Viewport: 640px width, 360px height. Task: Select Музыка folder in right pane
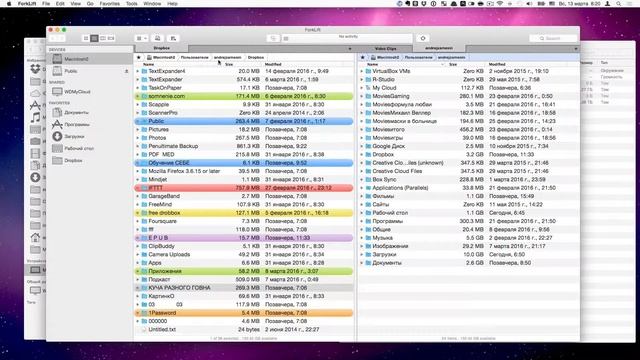[469, 238]
